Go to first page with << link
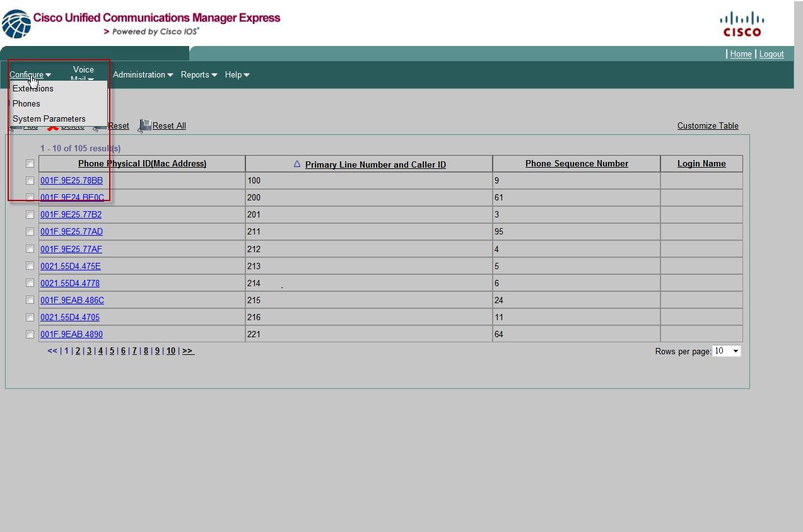The height and width of the screenshot is (532, 803). pos(52,351)
